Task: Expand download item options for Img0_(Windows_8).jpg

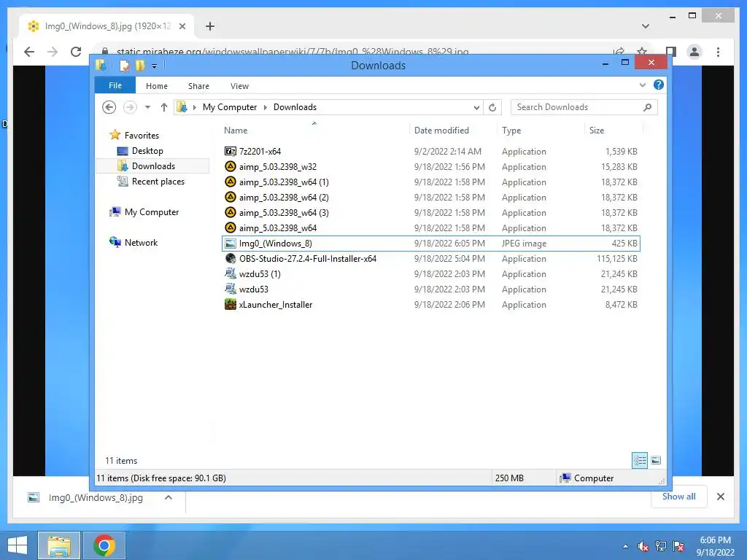Action: 169,497
